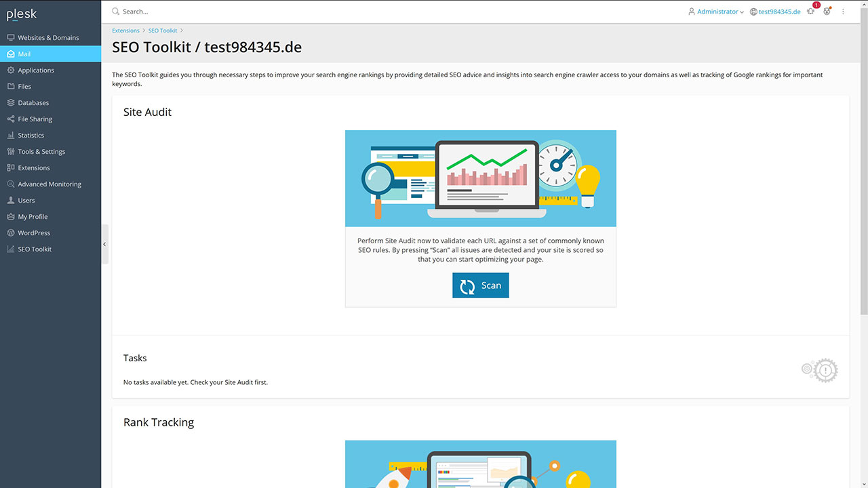This screenshot has height=488, width=868.
Task: Click the Extensions breadcrumb link
Action: (125, 30)
